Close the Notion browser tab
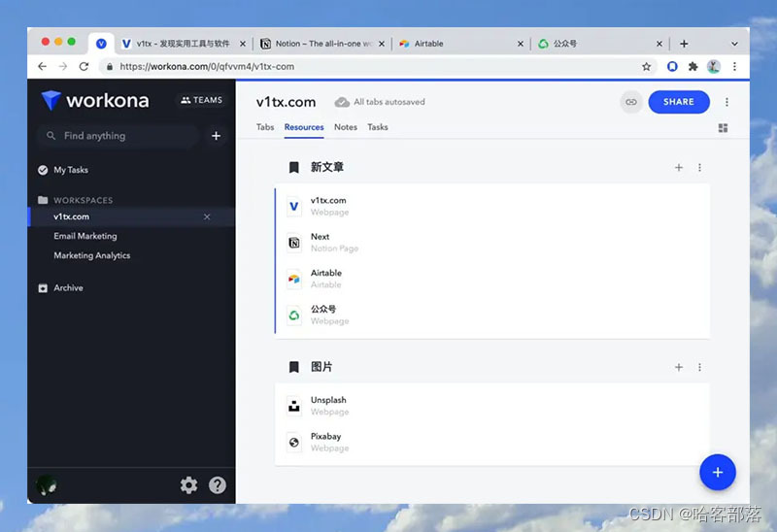 382,44
